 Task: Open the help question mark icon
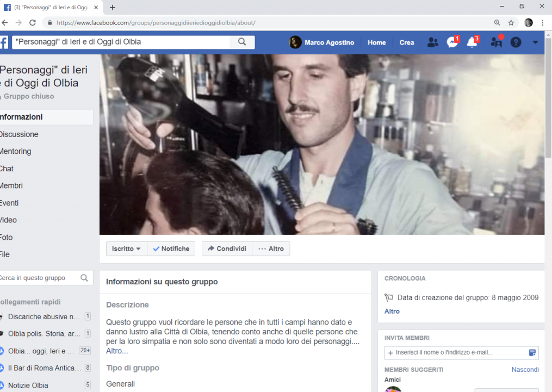click(516, 42)
